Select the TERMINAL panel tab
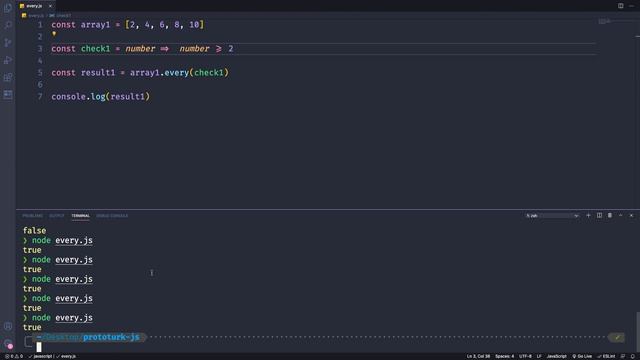 [80, 216]
